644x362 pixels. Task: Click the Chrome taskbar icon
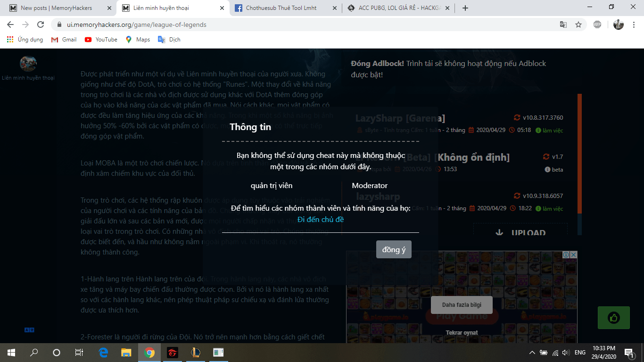click(149, 352)
